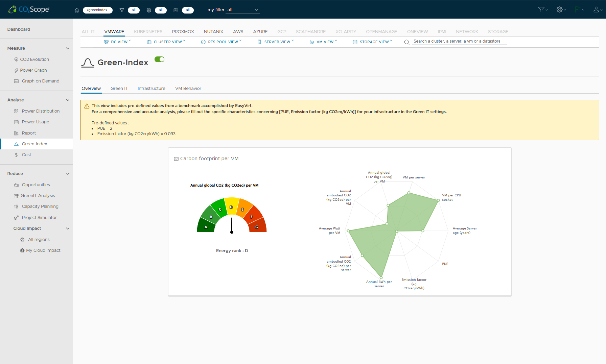This screenshot has width=606, height=364.
Task: Open the CLUSTER VIEW dropdown
Action: [166, 42]
